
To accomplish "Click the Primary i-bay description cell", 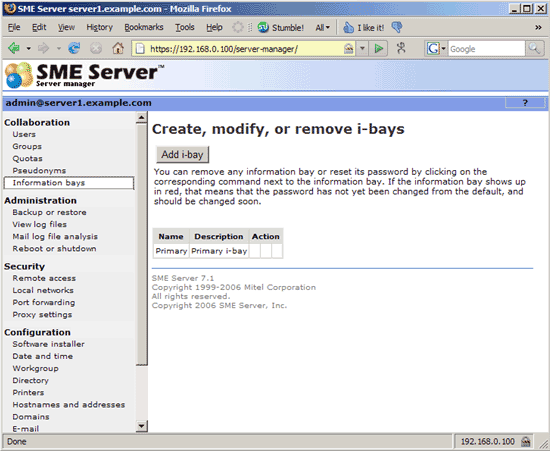I will 219,251.
